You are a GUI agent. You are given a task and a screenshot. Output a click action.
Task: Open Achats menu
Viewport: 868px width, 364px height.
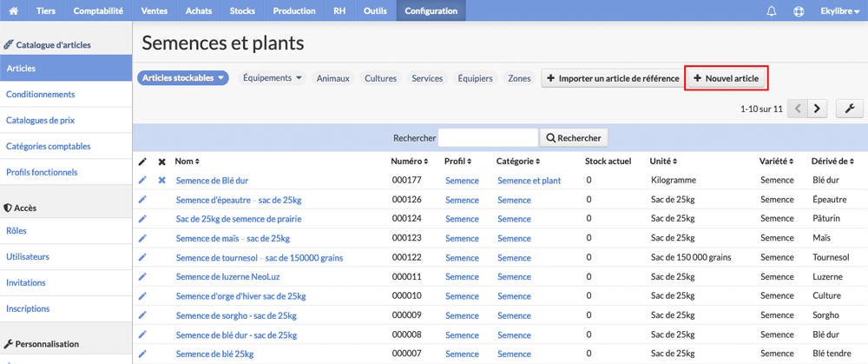coord(200,10)
